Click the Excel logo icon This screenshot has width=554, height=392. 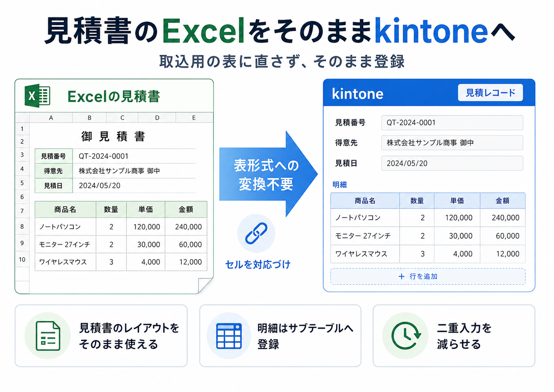(x=37, y=96)
